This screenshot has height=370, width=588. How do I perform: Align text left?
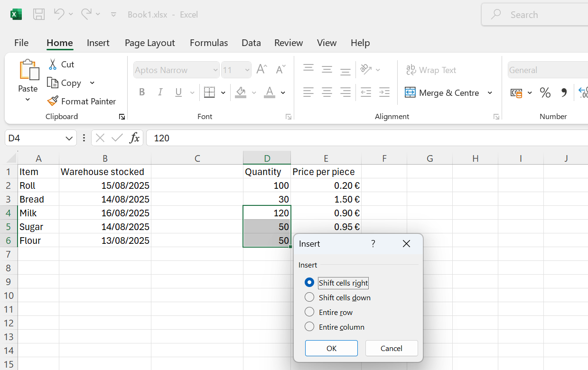click(308, 92)
